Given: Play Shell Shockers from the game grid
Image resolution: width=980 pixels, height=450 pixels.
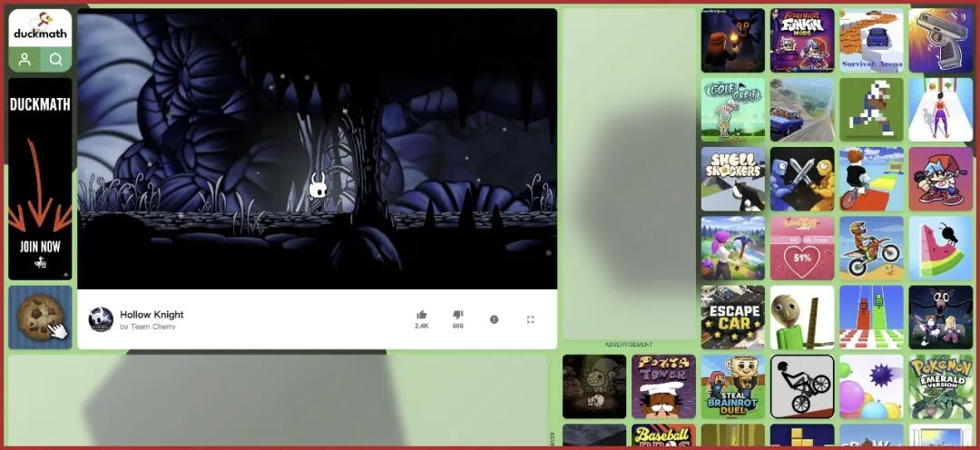Looking at the screenshot, I should (733, 180).
